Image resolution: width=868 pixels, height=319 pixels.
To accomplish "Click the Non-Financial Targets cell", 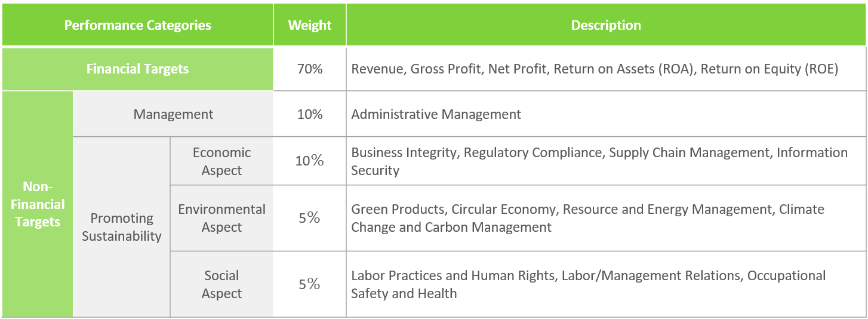I will [x=38, y=204].
